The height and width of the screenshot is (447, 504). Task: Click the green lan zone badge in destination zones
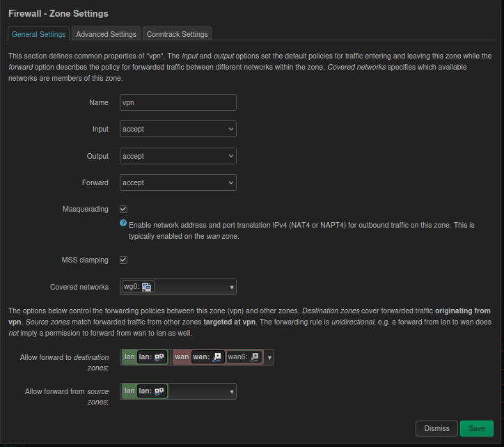[x=129, y=357]
